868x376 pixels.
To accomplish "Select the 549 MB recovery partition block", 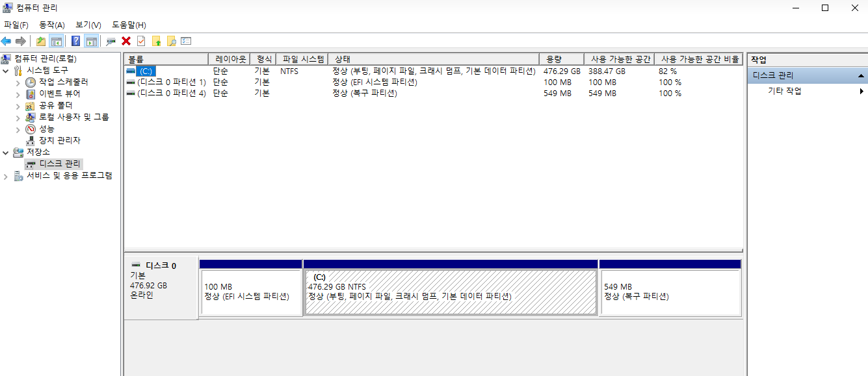I will click(670, 292).
